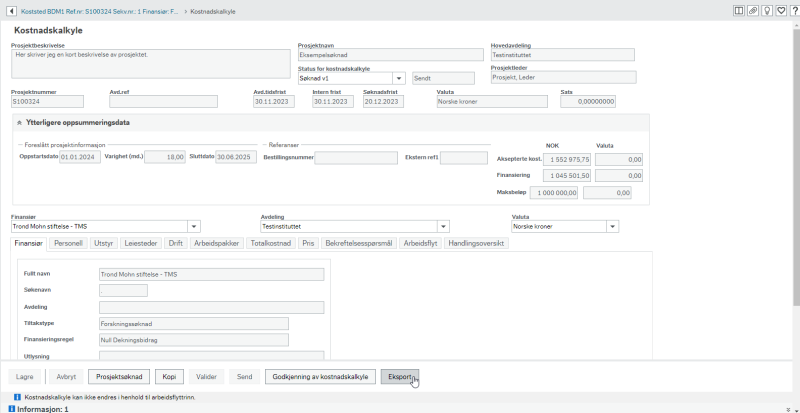Click the Søknadsfrist date field
The image size is (800, 413).
(x=383, y=102)
